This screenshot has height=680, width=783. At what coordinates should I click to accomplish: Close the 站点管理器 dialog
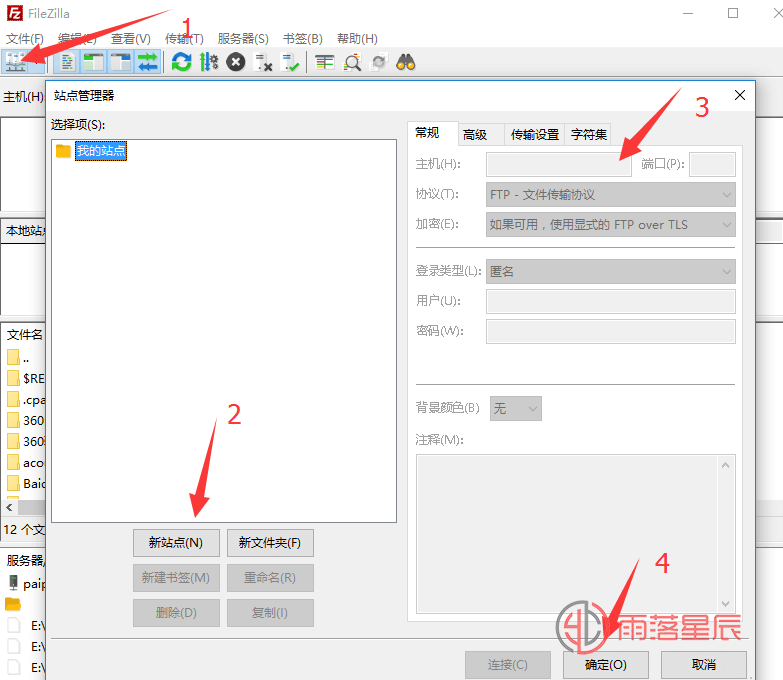(x=740, y=95)
